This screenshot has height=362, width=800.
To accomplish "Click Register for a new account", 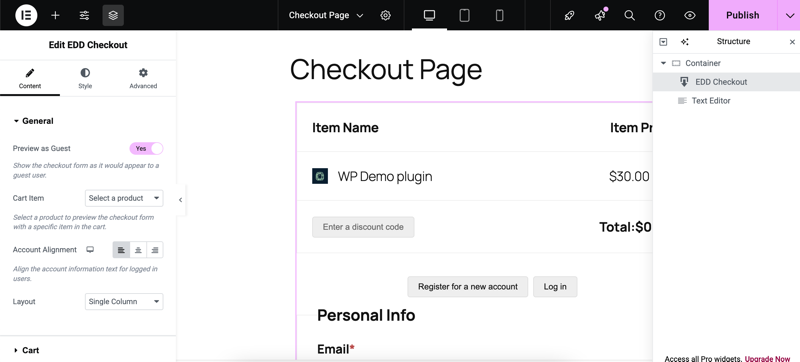I will (467, 287).
